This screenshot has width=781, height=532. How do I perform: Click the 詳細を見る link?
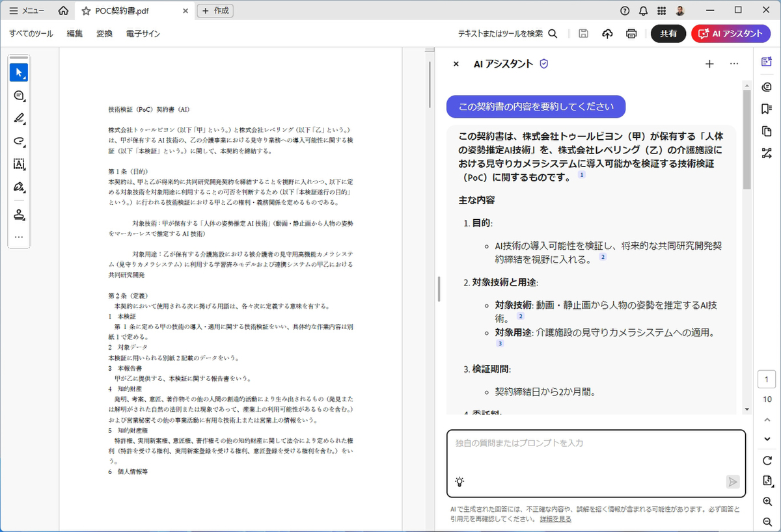555,519
